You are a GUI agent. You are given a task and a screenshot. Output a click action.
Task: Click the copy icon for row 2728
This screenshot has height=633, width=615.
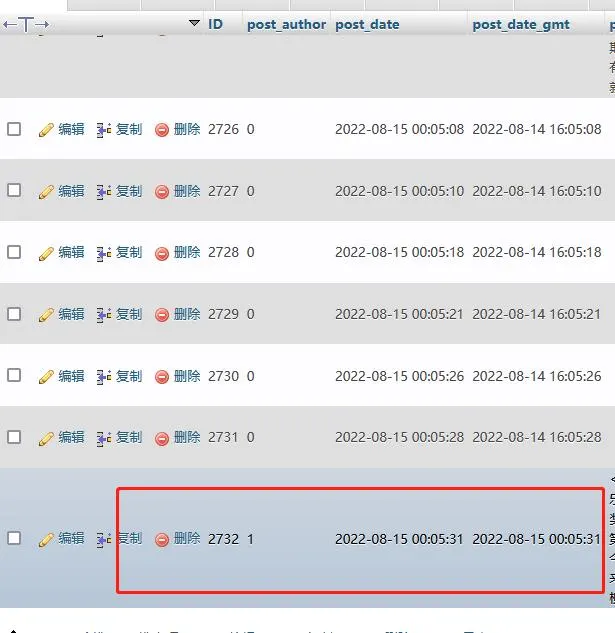(x=104, y=254)
